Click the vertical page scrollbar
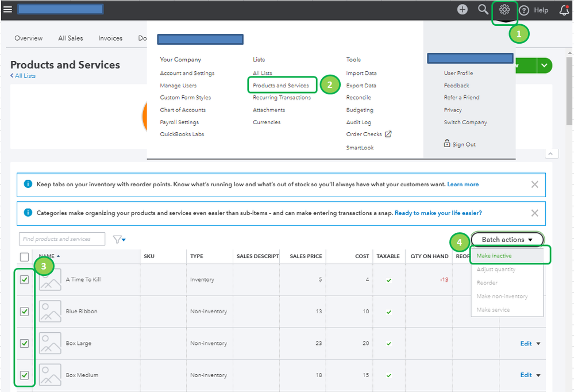This screenshot has height=392, width=574. click(569, 90)
